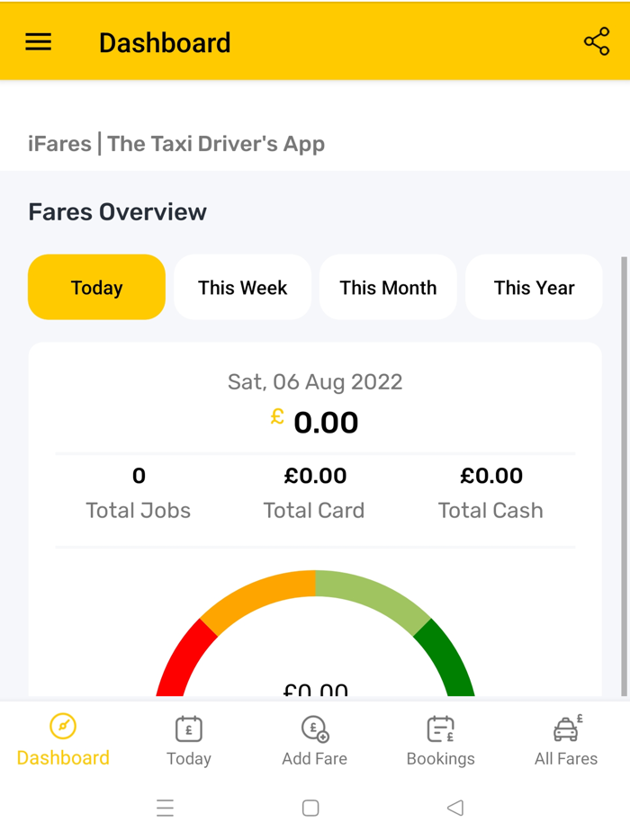
Task: Select the Today filter tab
Action: point(96,287)
